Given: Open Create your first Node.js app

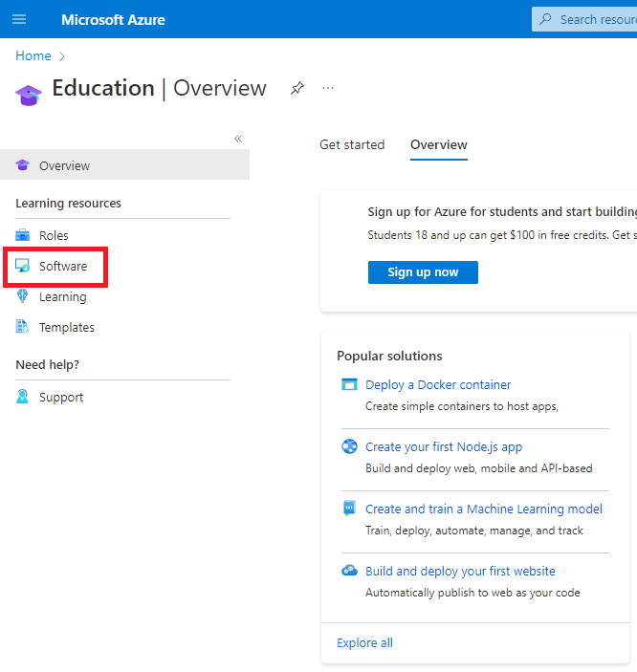Looking at the screenshot, I should coord(444,447).
